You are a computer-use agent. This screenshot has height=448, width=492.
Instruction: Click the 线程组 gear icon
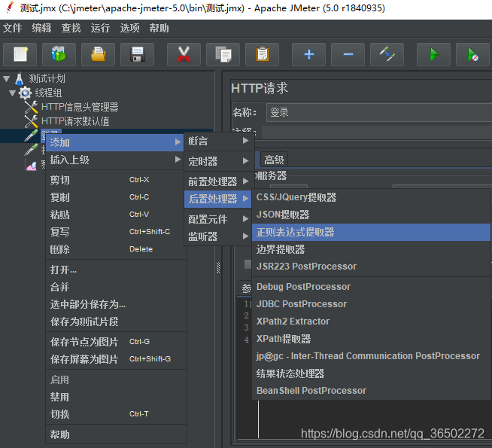point(25,93)
